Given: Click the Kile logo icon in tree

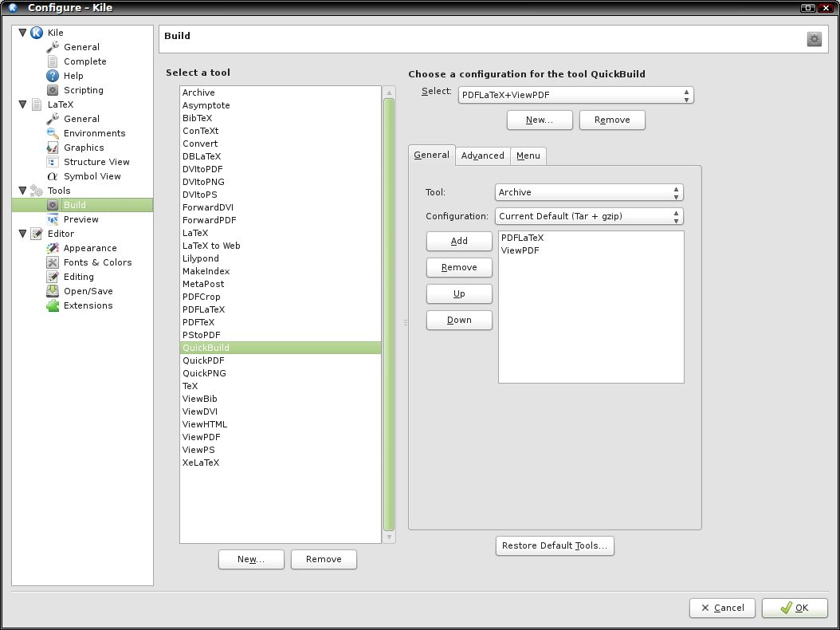Looking at the screenshot, I should click(x=37, y=33).
